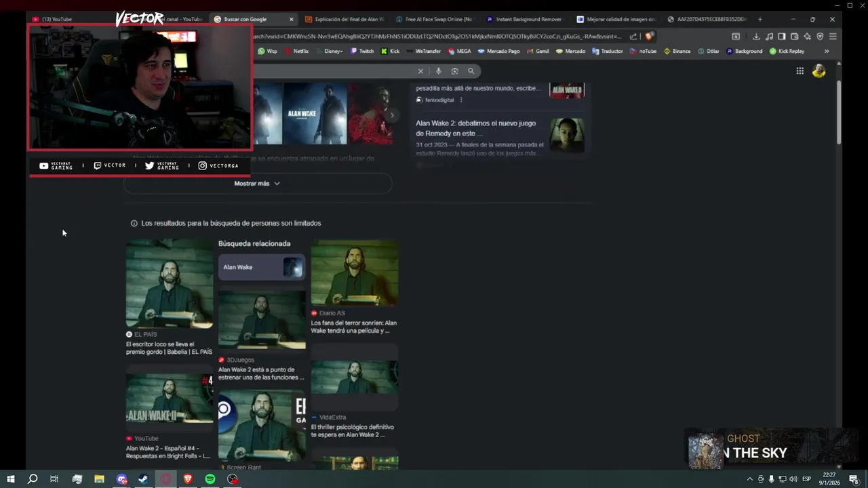Toggle the browser sidebar panel icon
The image size is (868, 488).
point(782,37)
